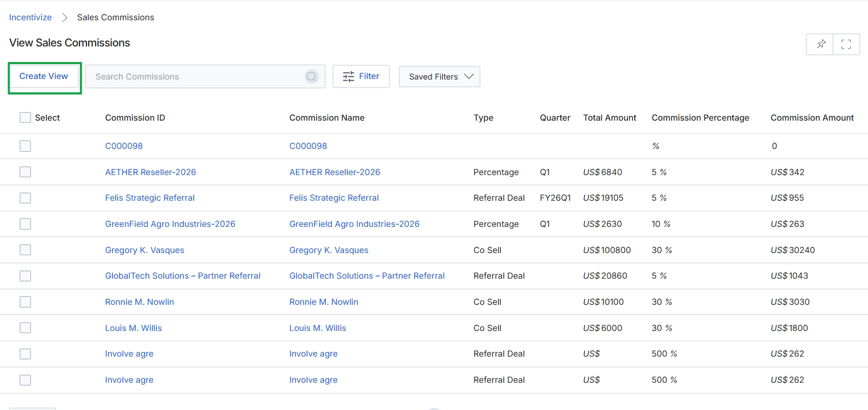Click the Commission Percentage column header
This screenshot has height=410, width=868.
click(x=700, y=117)
